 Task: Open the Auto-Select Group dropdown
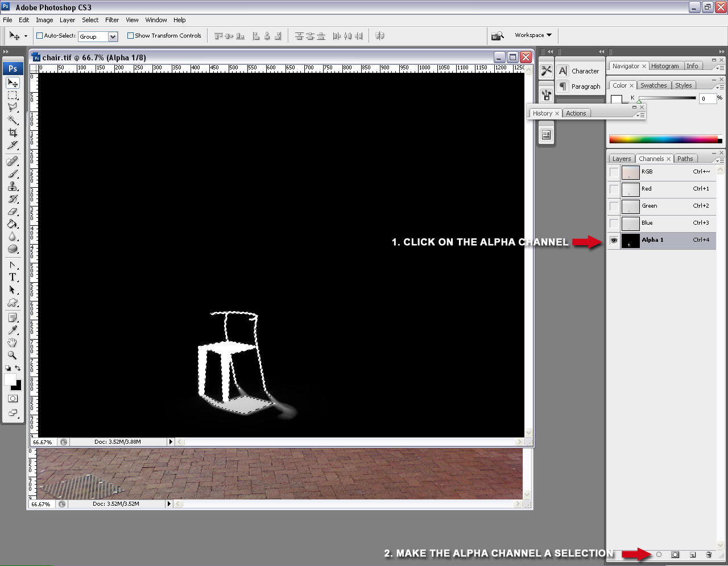click(114, 36)
